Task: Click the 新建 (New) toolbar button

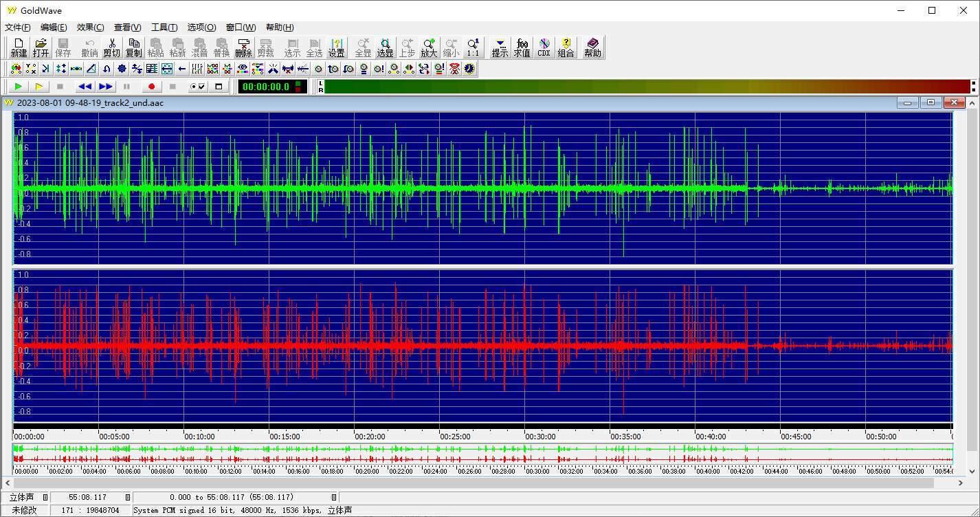Action: [x=19, y=47]
